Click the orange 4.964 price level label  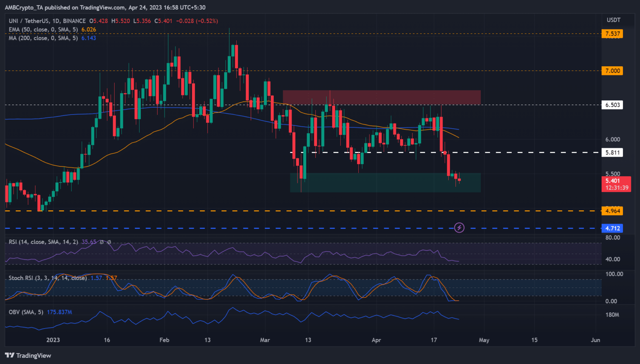point(612,211)
